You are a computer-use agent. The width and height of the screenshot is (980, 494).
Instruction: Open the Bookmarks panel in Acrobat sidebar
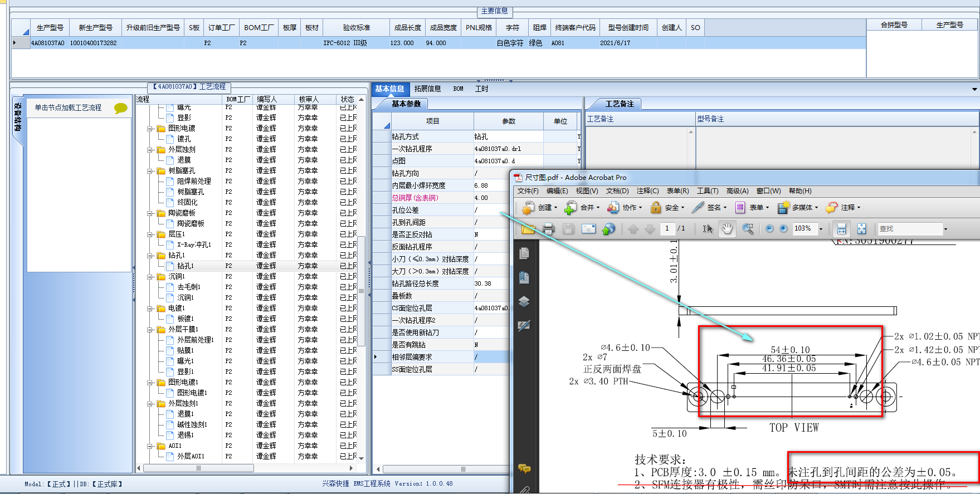(x=524, y=277)
